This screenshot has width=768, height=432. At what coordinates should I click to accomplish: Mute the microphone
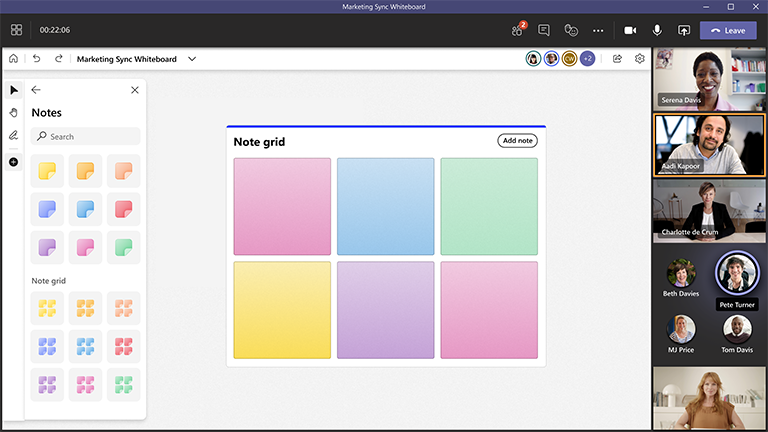(657, 30)
